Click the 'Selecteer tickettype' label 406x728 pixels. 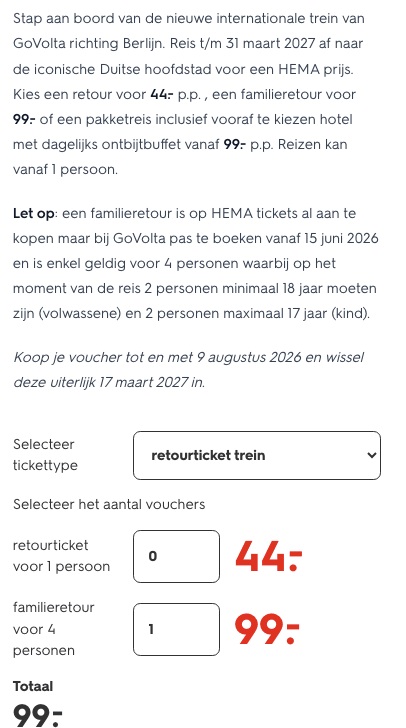pyautogui.click(x=45, y=455)
